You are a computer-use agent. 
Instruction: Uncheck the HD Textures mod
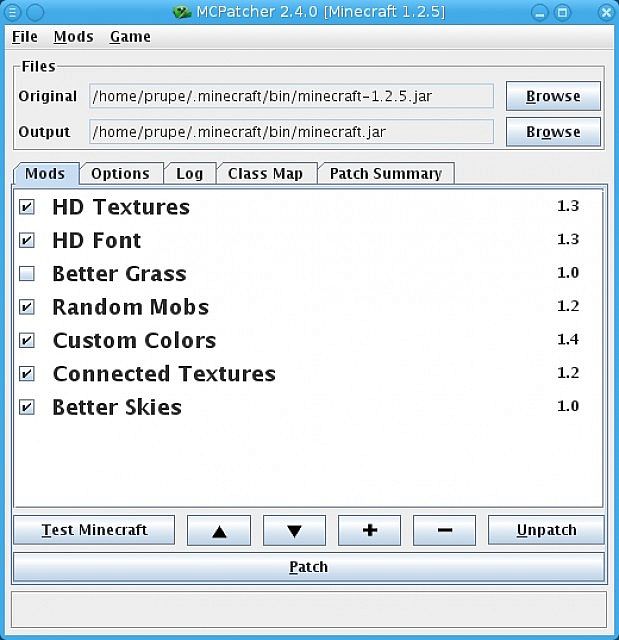point(27,207)
